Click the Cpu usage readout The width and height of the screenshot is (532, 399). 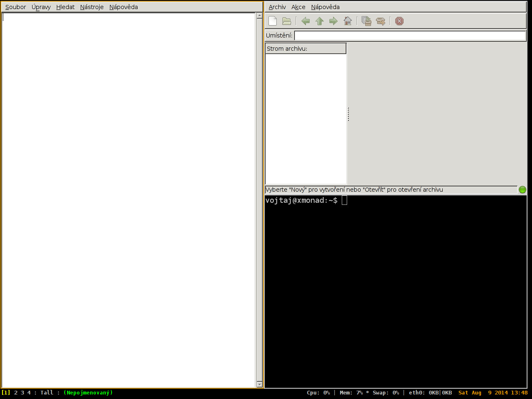coord(318,393)
